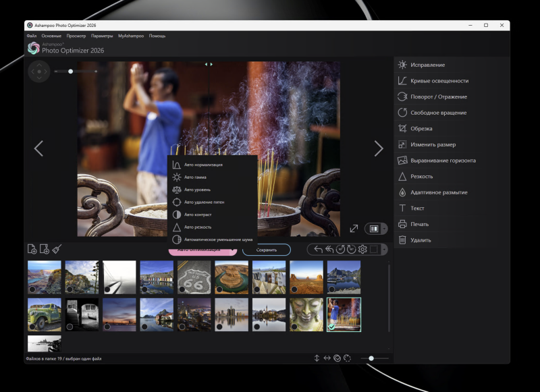Click the fullscreen diagonal arrow icon
This screenshot has width=540, height=392.
point(354,229)
